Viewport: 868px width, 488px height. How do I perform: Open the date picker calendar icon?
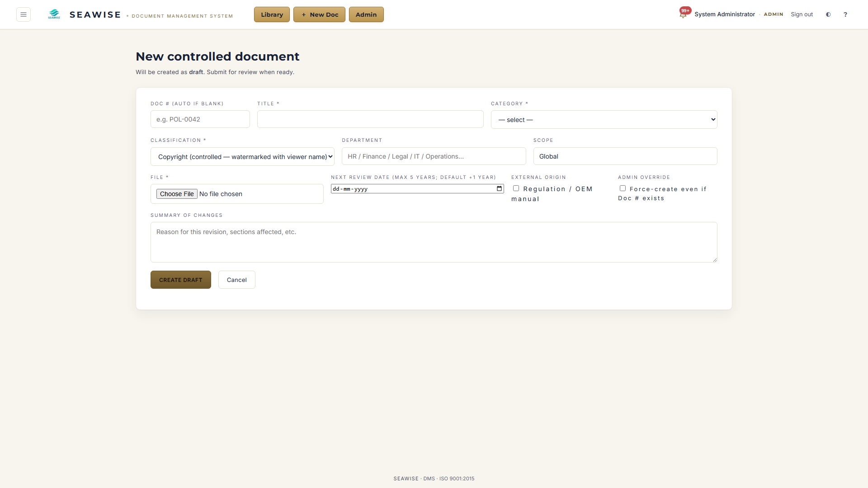pyautogui.click(x=499, y=189)
